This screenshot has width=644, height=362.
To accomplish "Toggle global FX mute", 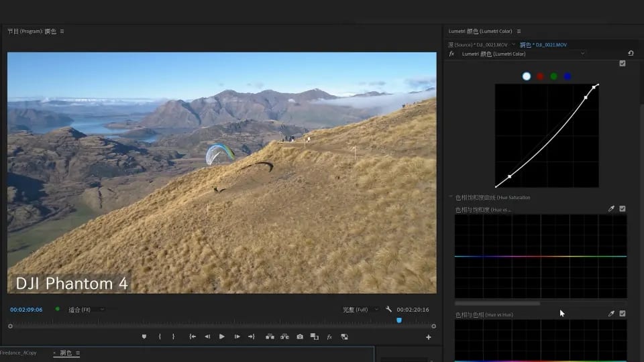I will point(329,337).
